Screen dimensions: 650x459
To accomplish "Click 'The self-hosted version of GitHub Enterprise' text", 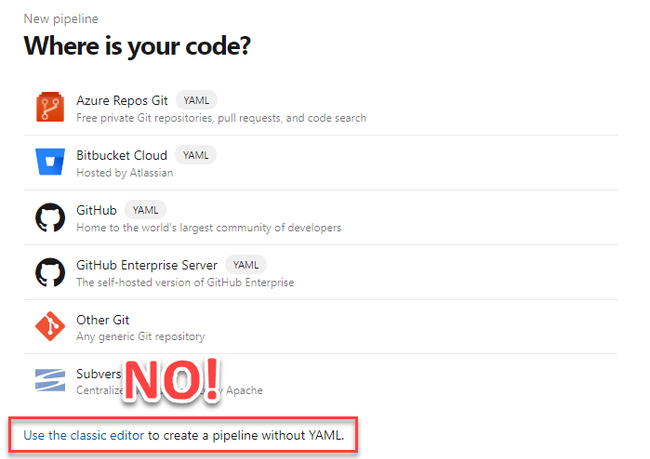I will pos(185,282).
